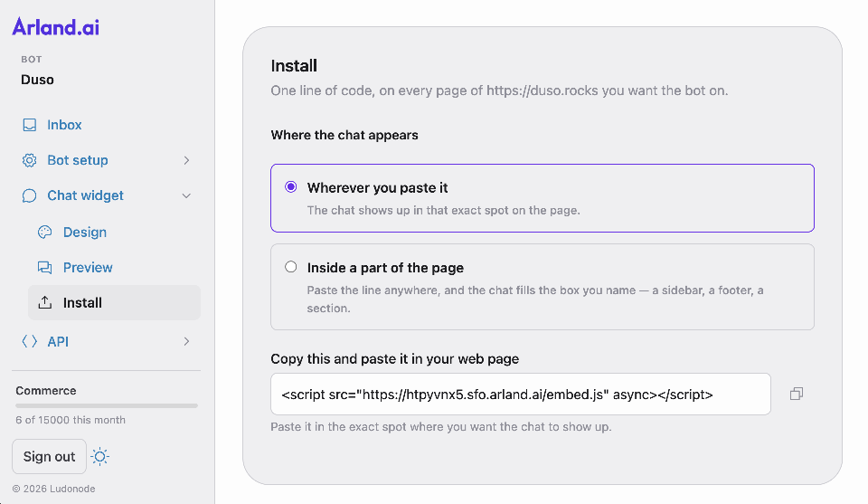Expand the Bot setup chevron
Screen dimensions: 868x504
(x=186, y=160)
